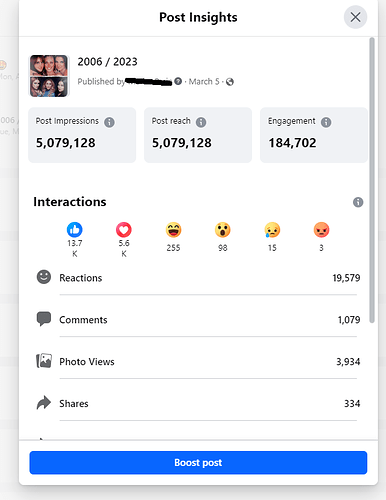Open Engagement info icon
This screenshot has height=500, width=386.
[x=326, y=122]
